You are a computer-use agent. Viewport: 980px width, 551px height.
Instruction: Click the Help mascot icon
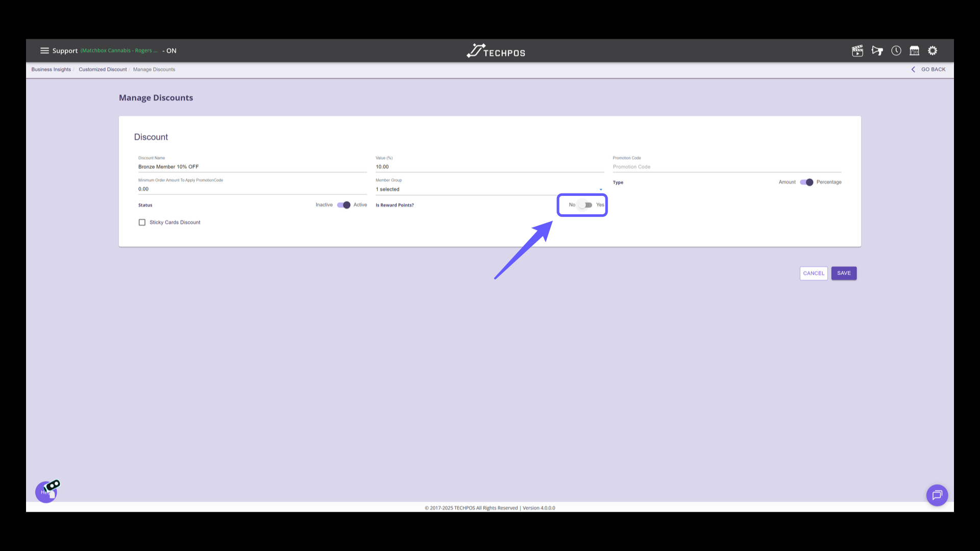(46, 492)
